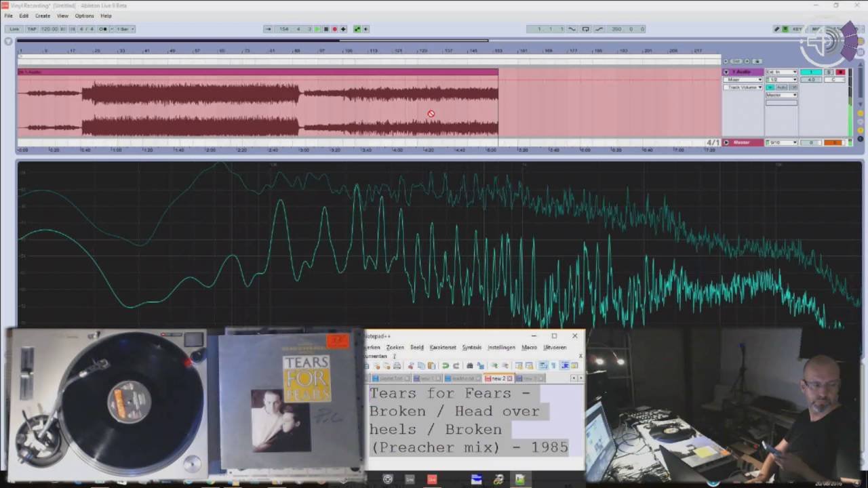Open the Instellingen menu in Notepad++

click(501, 347)
